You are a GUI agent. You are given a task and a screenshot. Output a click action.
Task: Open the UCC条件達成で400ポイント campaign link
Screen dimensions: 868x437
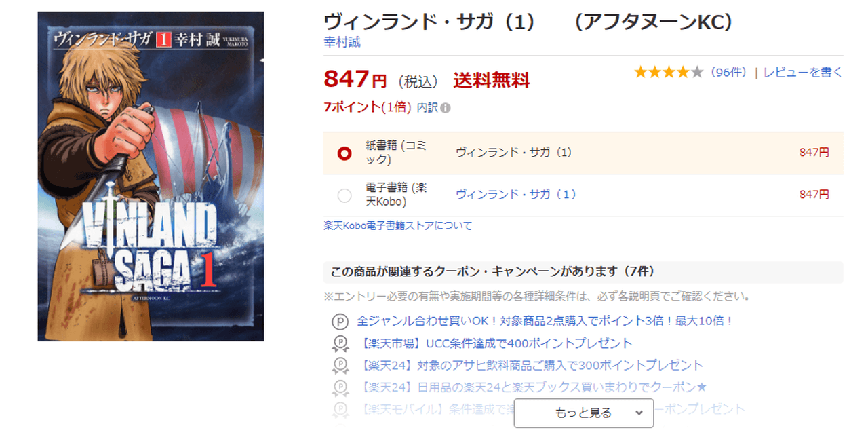pos(494,343)
